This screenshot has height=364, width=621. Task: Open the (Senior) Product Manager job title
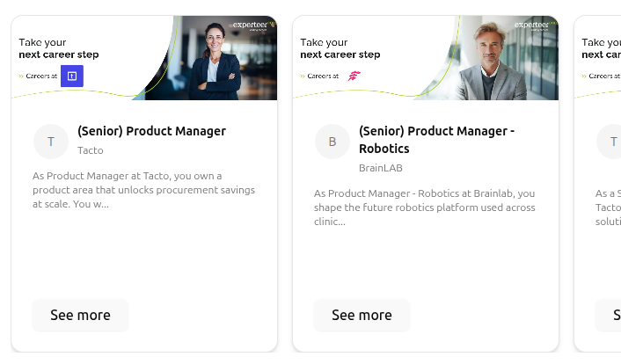tap(151, 131)
